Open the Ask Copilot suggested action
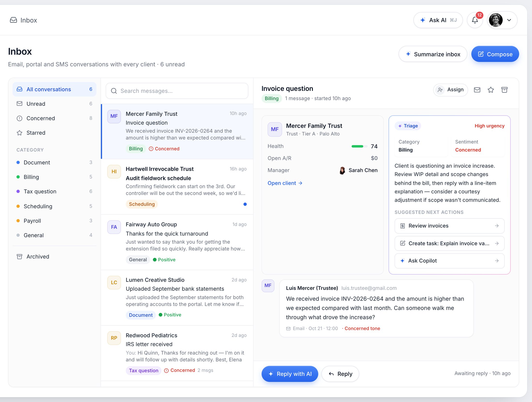This screenshot has width=532, height=402. click(450, 261)
